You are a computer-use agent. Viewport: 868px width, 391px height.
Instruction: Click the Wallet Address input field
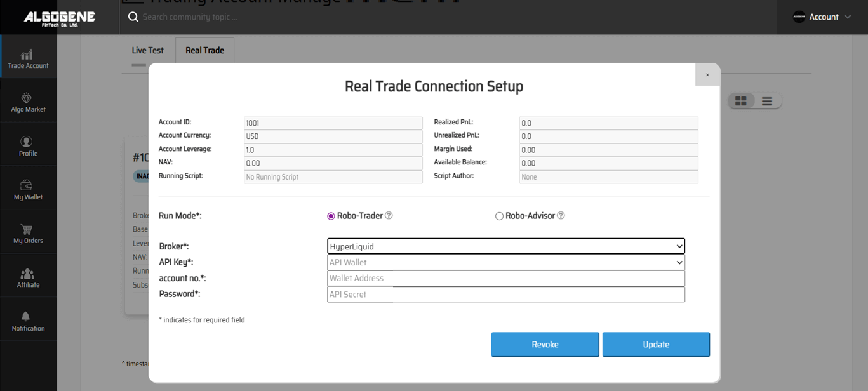(505, 278)
